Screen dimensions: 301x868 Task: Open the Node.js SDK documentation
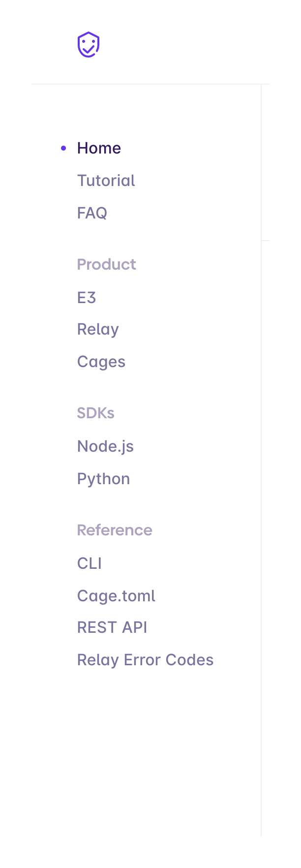point(106,446)
